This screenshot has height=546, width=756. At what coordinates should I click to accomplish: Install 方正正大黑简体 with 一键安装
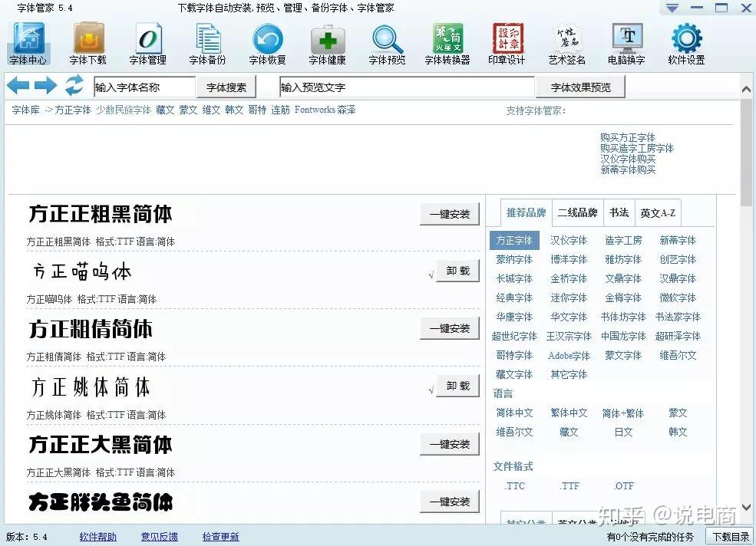click(450, 444)
